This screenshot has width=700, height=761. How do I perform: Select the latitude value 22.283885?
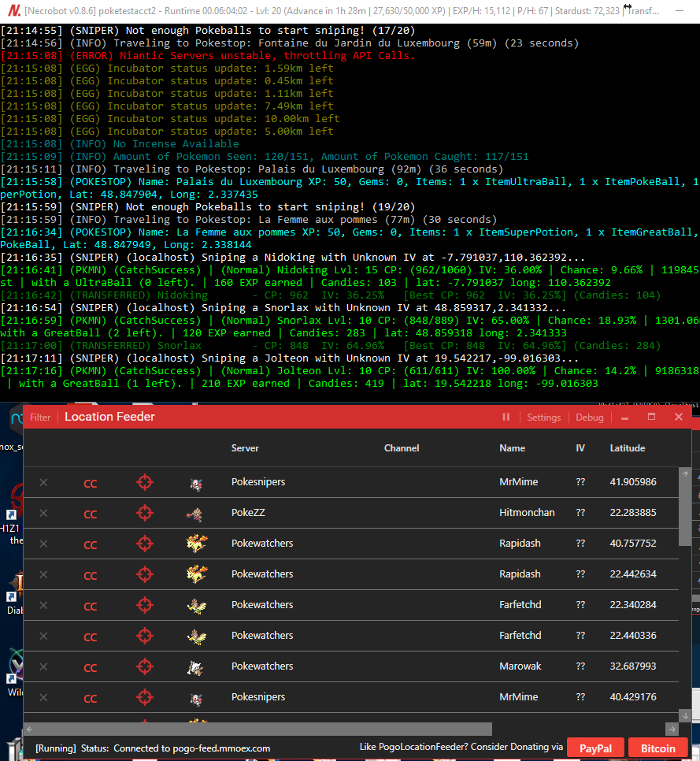point(632,513)
